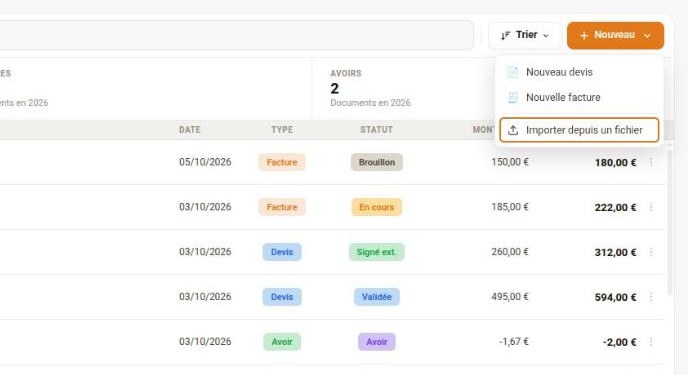Open the three-dot menu for the 312,00 € row
Screen dimensions: 688x375
coord(651,252)
